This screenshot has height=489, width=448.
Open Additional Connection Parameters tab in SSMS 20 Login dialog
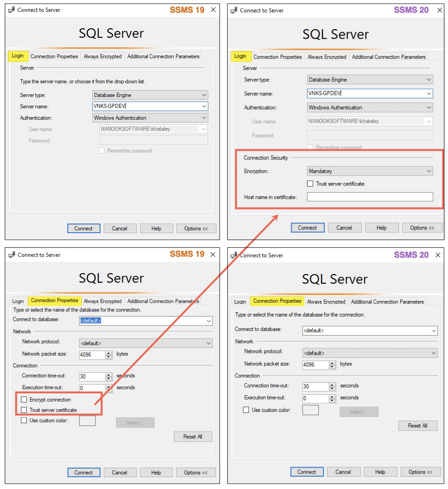coord(388,57)
